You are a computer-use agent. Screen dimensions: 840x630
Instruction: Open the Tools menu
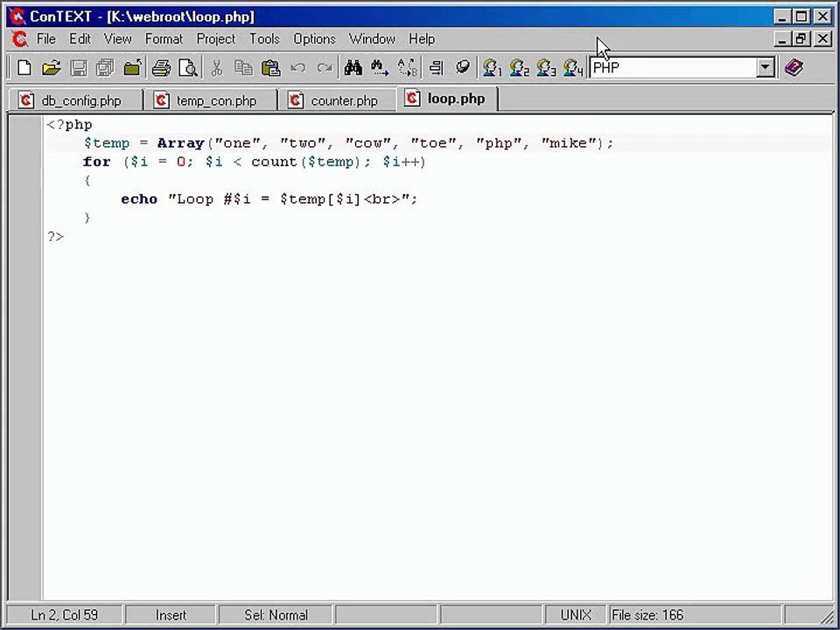coord(264,39)
